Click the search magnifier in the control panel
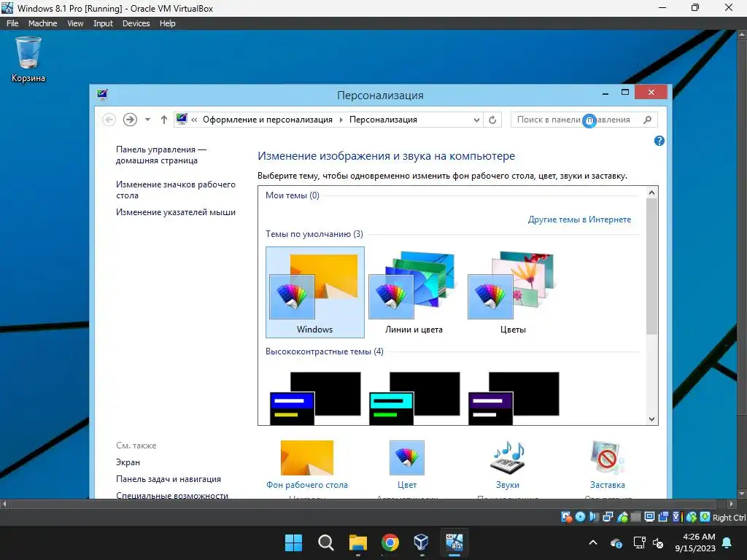 (x=648, y=120)
